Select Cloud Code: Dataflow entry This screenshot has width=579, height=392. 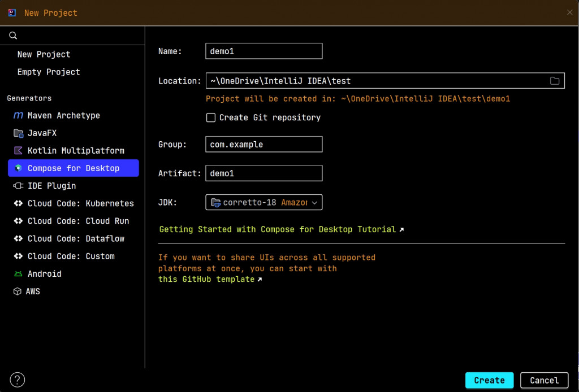click(x=76, y=238)
